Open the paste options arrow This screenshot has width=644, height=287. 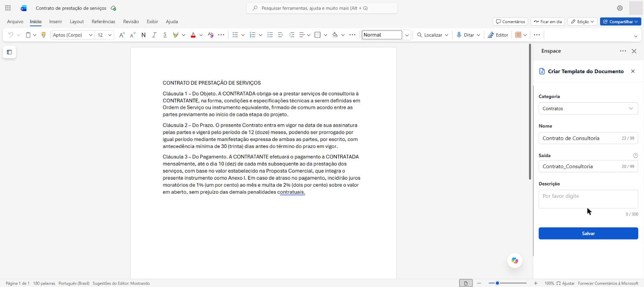click(x=35, y=35)
